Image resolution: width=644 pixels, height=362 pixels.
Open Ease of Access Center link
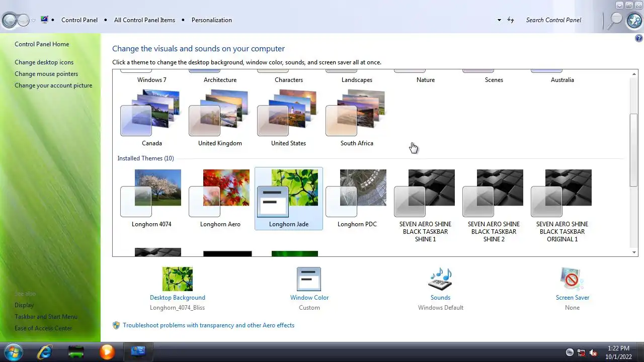coord(43,328)
